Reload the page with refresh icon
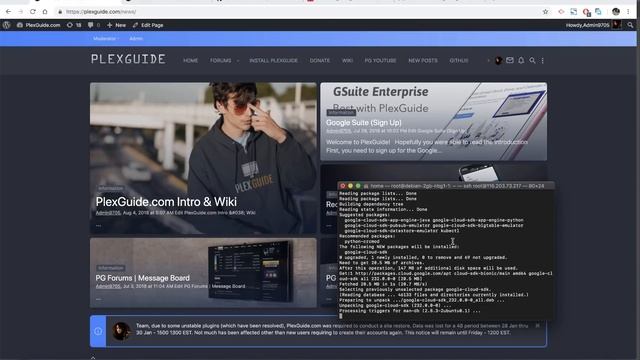This screenshot has height=360, width=640. pyautogui.click(x=33, y=12)
